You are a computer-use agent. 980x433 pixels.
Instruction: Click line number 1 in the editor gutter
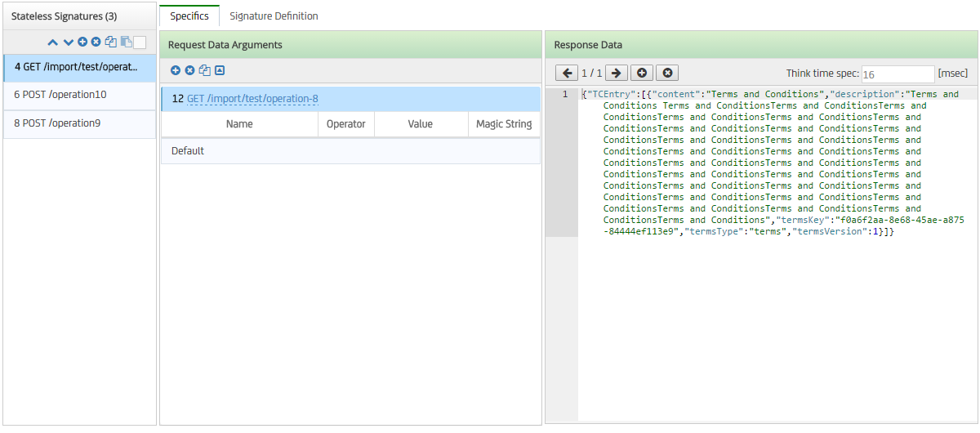(x=564, y=94)
